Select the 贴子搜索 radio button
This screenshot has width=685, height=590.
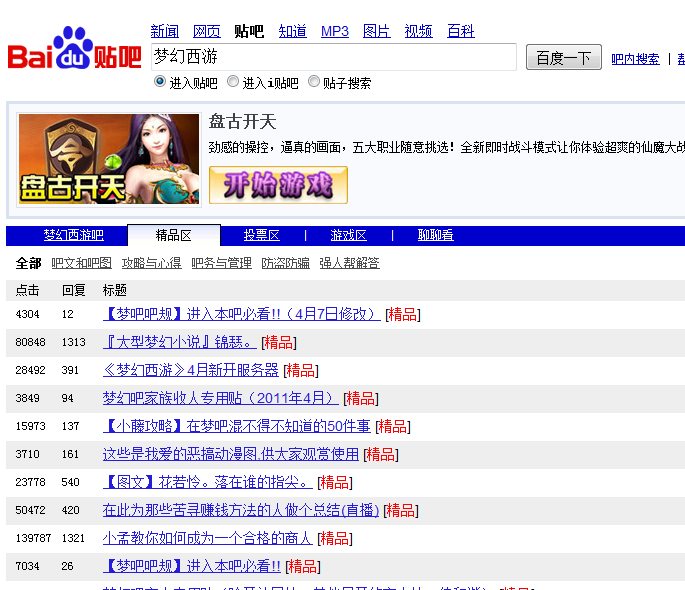tap(314, 82)
